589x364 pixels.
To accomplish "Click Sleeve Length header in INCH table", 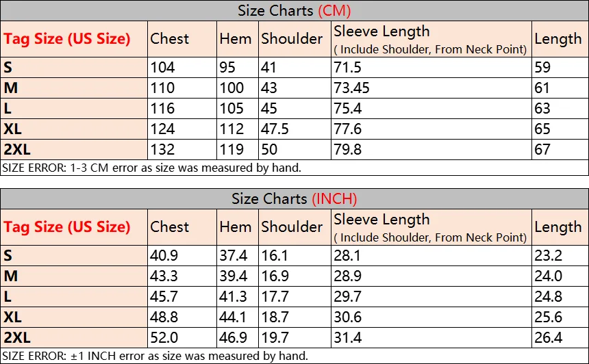I will tap(381, 220).
